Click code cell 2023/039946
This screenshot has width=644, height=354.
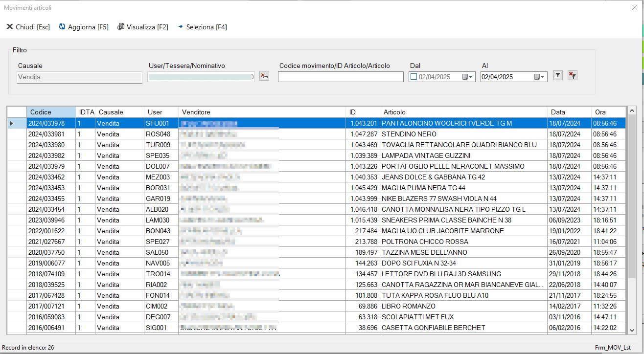pyautogui.click(x=51, y=220)
